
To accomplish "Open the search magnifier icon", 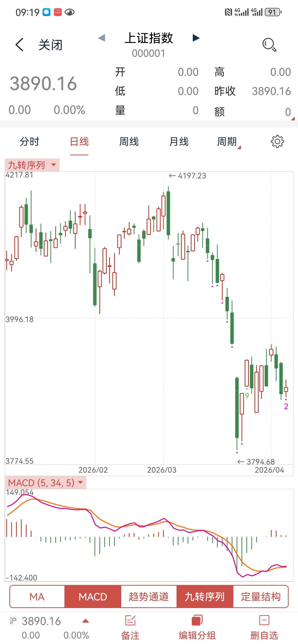I will (x=269, y=45).
